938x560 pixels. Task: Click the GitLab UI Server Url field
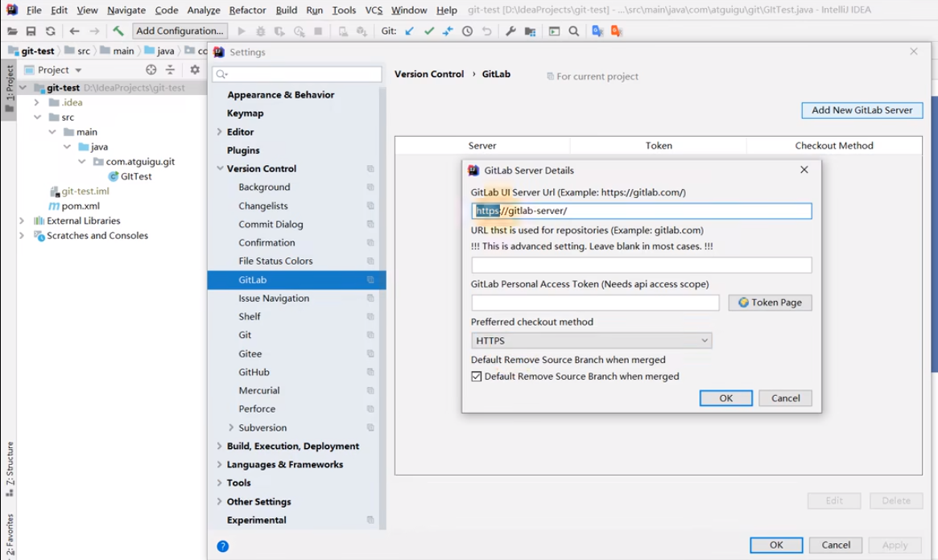pos(641,211)
